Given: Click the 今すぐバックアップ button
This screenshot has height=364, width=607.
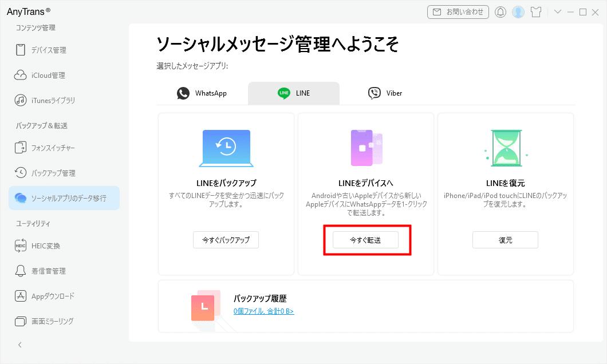Looking at the screenshot, I should click(226, 240).
